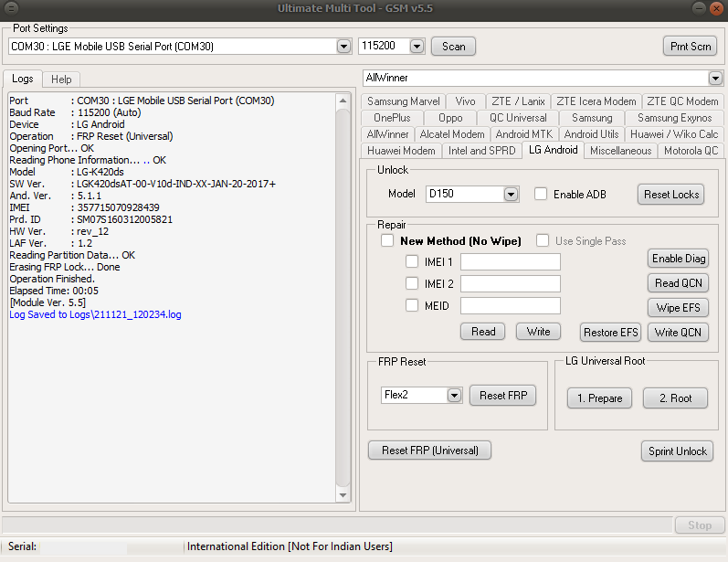Click the Model value LG-K420ds in log
The image size is (728, 562).
(100, 172)
